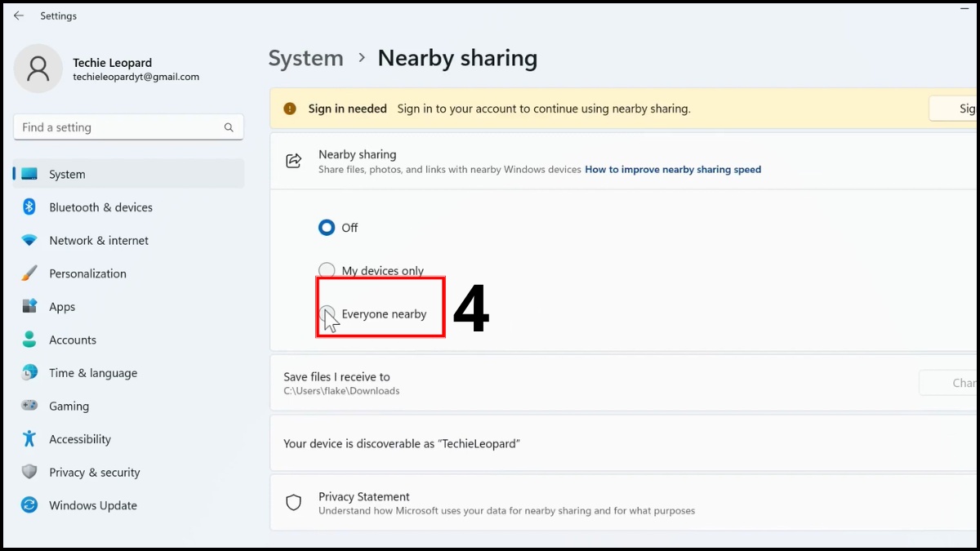This screenshot has width=980, height=551.
Task: Click the Find a setting search box
Action: [128, 127]
